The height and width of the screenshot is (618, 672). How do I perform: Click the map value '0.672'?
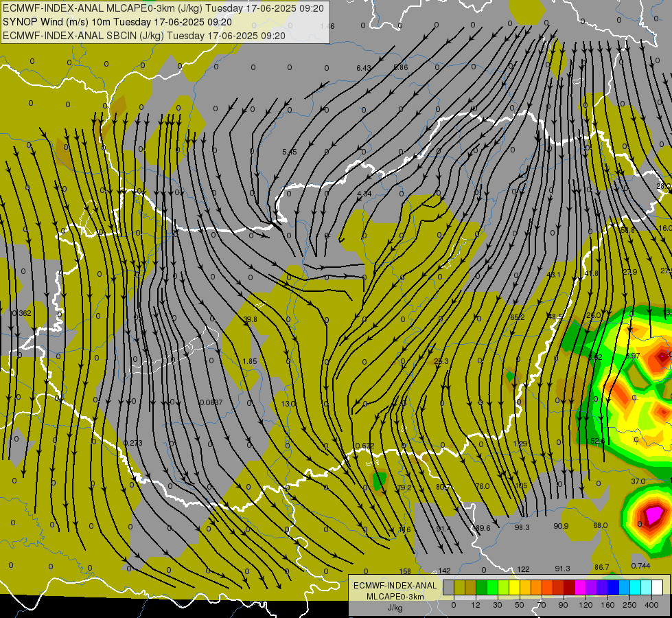(364, 446)
